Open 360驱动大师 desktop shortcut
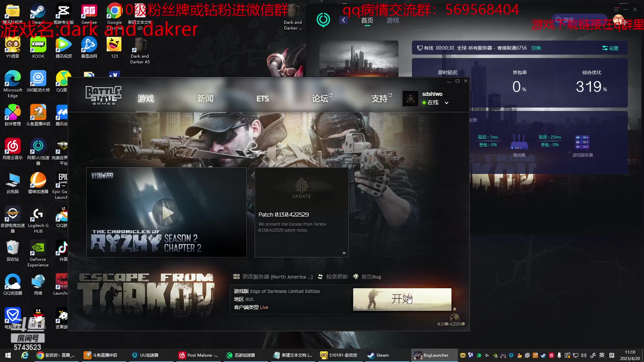 (x=38, y=82)
